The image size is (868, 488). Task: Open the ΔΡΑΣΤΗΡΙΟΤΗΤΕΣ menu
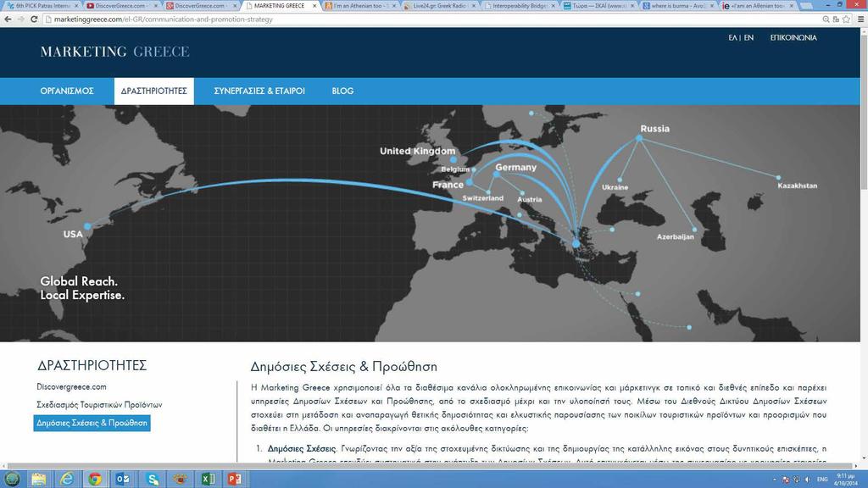[154, 91]
